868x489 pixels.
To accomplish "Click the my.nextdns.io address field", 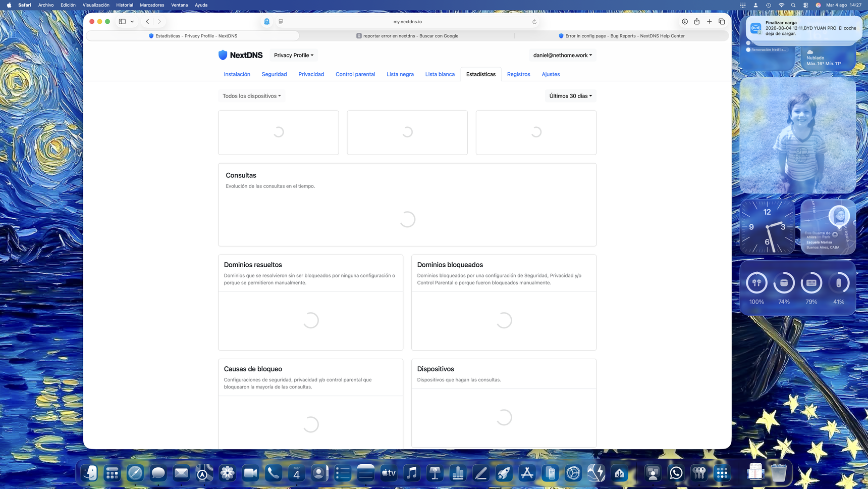I will tap(407, 22).
